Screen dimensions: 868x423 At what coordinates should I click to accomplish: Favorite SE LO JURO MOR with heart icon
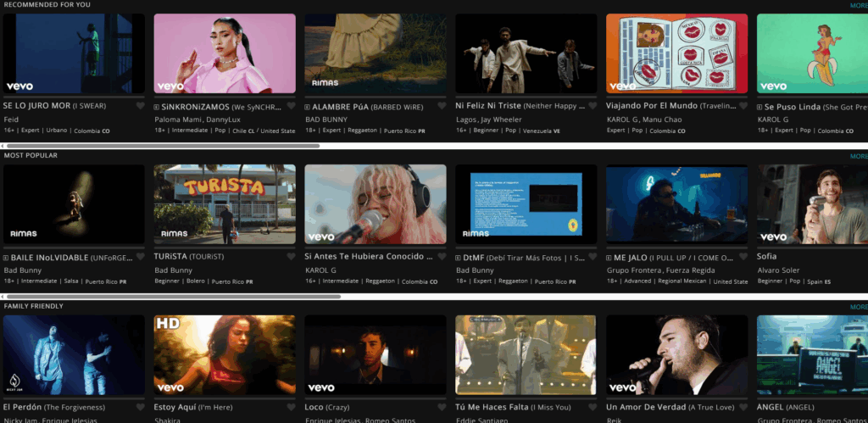click(141, 106)
